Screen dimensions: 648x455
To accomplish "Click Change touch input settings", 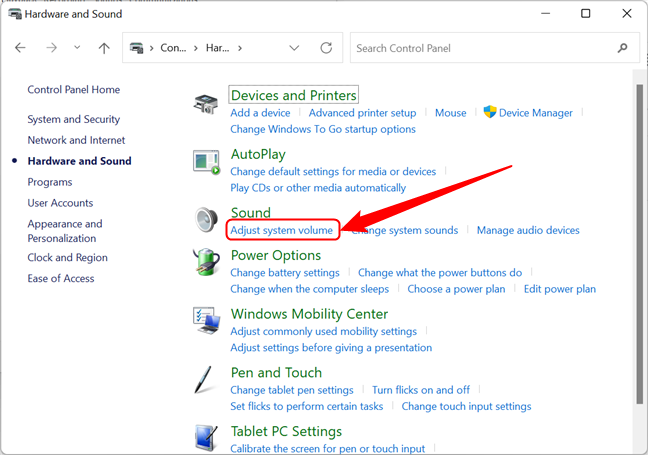I will point(467,406).
